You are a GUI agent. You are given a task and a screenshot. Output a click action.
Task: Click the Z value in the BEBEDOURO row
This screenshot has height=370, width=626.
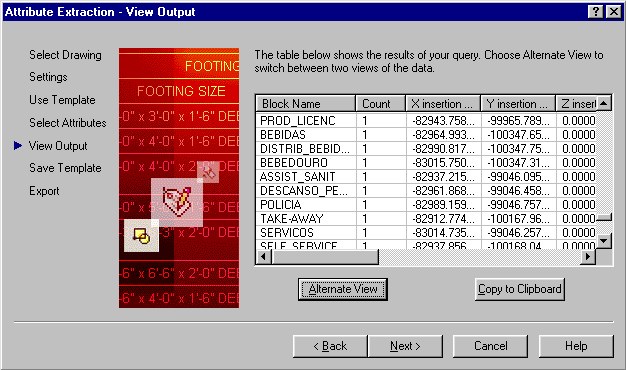click(x=576, y=162)
